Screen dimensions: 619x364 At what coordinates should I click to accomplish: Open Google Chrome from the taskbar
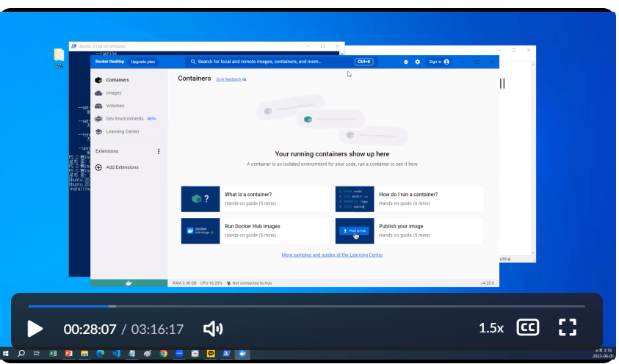point(164,354)
